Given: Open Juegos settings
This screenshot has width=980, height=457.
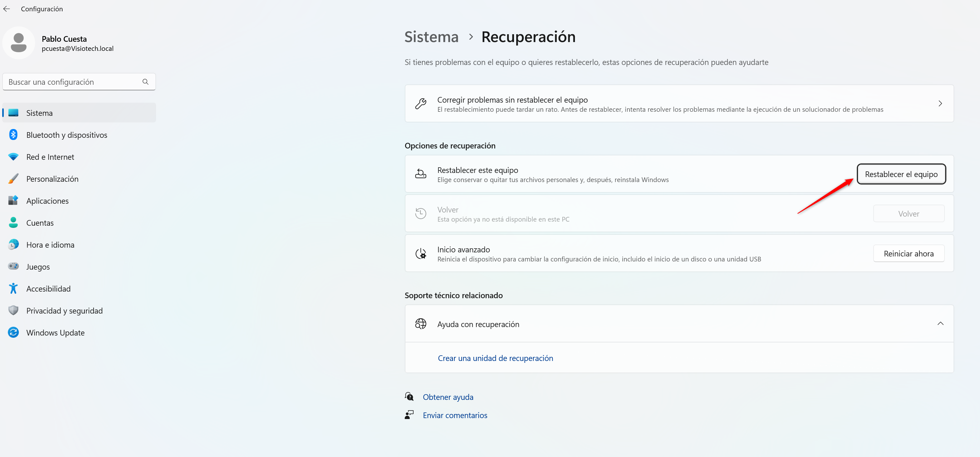Looking at the screenshot, I should [79, 267].
